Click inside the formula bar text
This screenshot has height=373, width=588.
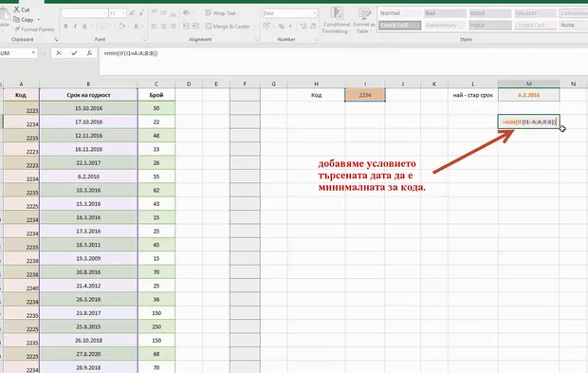[131, 53]
